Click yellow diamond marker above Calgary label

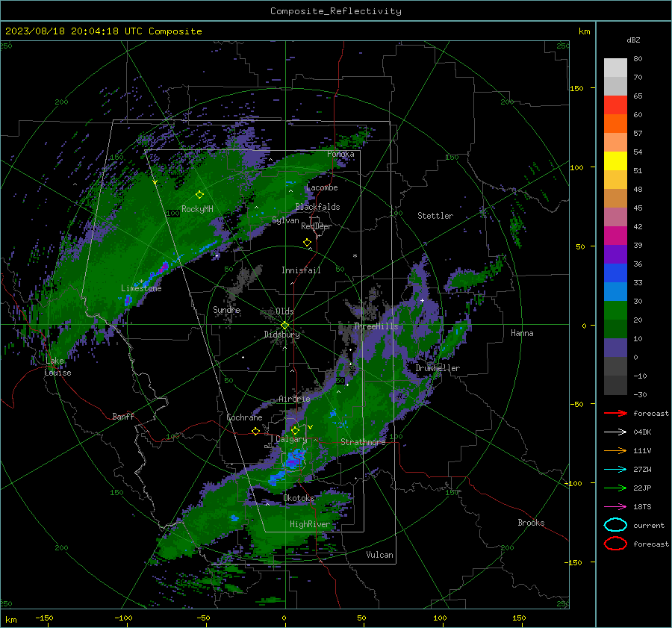(295, 430)
